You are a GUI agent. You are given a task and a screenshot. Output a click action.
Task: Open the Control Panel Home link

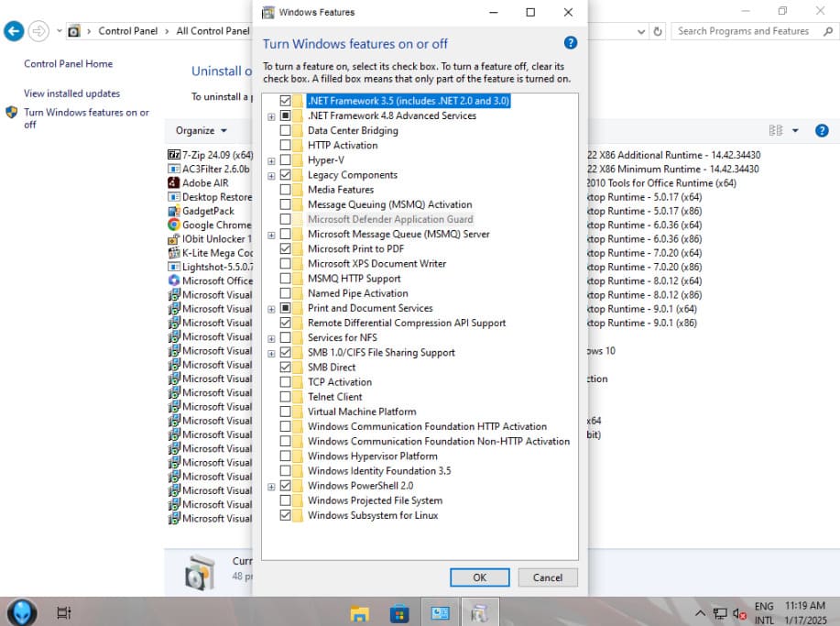(68, 64)
